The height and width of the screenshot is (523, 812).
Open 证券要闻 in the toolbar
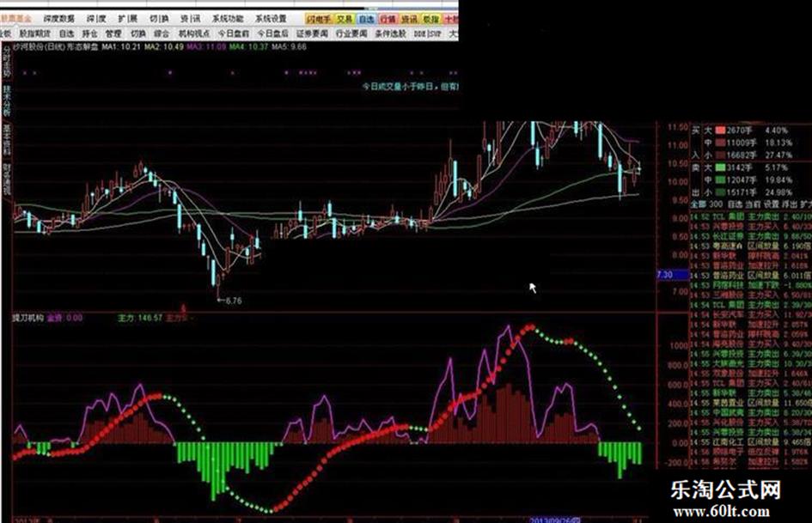click(x=312, y=33)
